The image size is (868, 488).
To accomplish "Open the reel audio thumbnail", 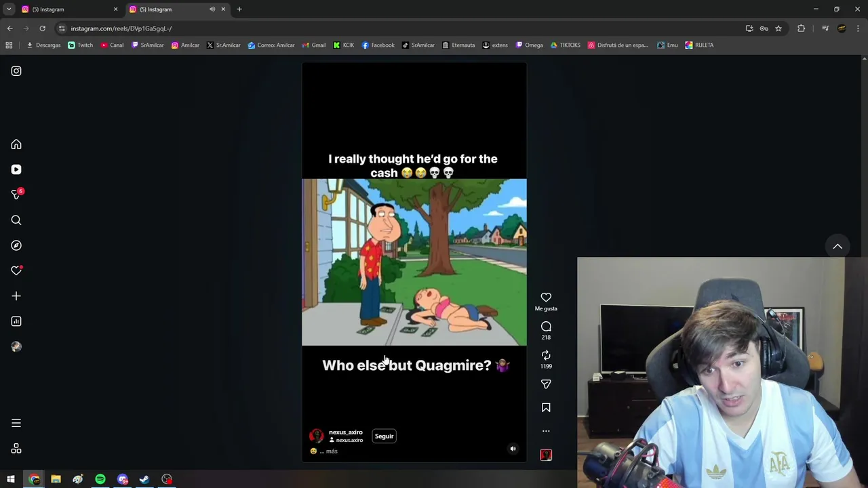I will [546, 455].
